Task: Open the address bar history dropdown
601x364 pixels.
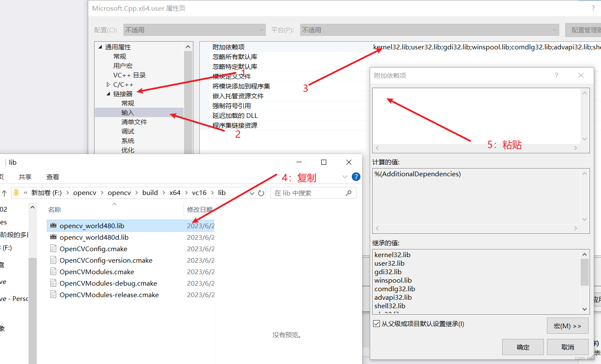Action: tap(252, 193)
